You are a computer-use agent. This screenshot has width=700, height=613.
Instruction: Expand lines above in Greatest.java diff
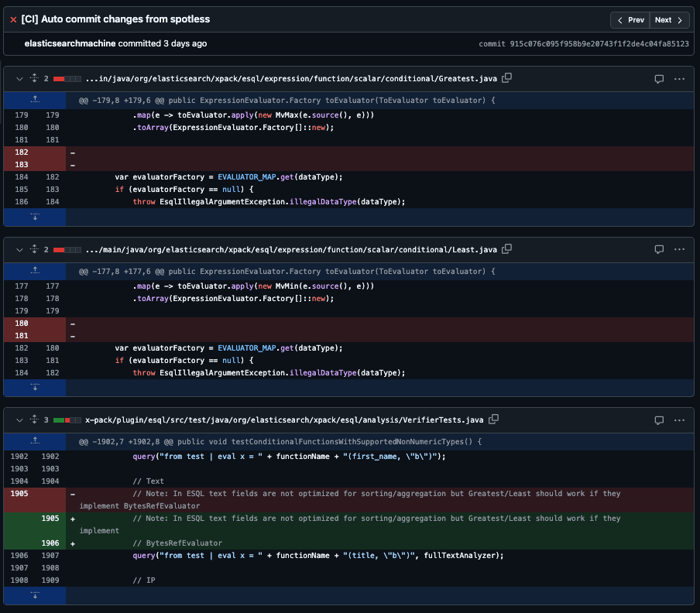coord(34,100)
